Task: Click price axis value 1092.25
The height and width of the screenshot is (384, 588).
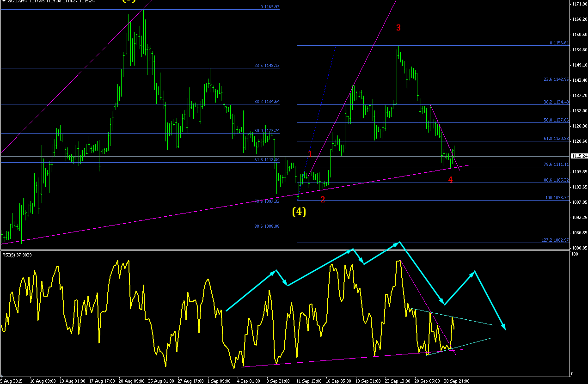Action: (x=580, y=218)
